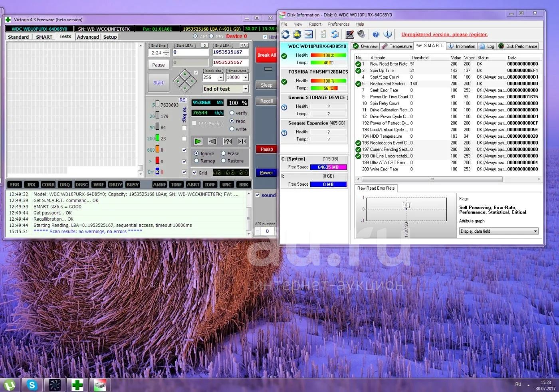Open the block size dropdown
The width and height of the screenshot is (559, 392).
click(220, 77)
